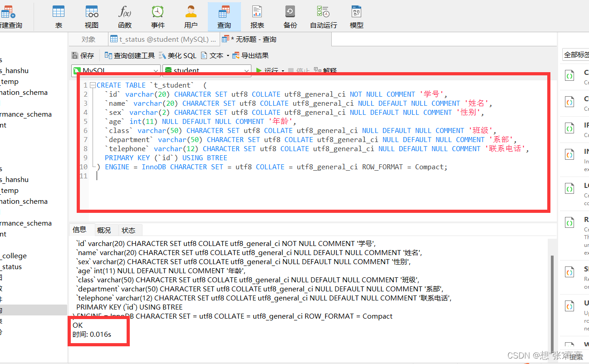Open the MySQL connection combo box
This screenshot has width=589, height=364.
point(116,71)
